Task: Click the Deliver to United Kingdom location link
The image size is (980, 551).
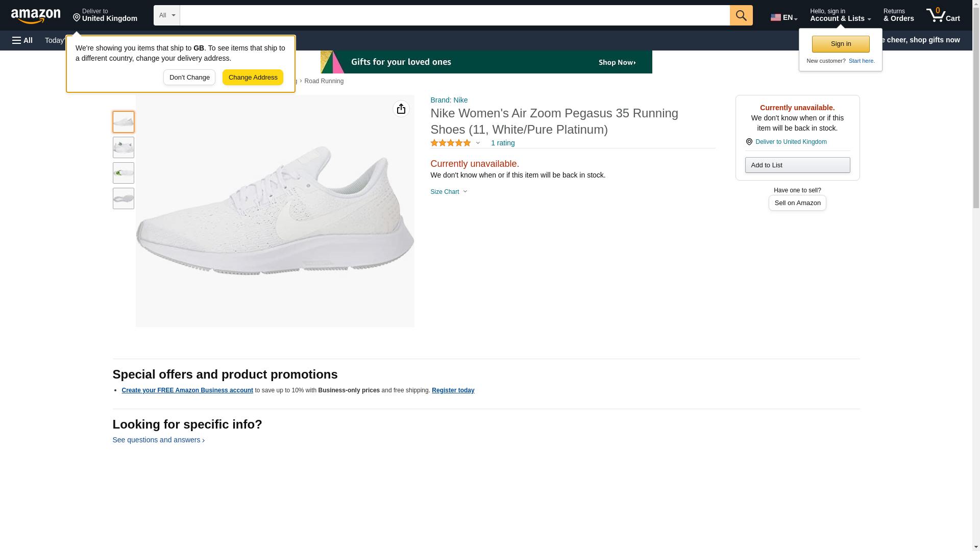Action: (105, 15)
